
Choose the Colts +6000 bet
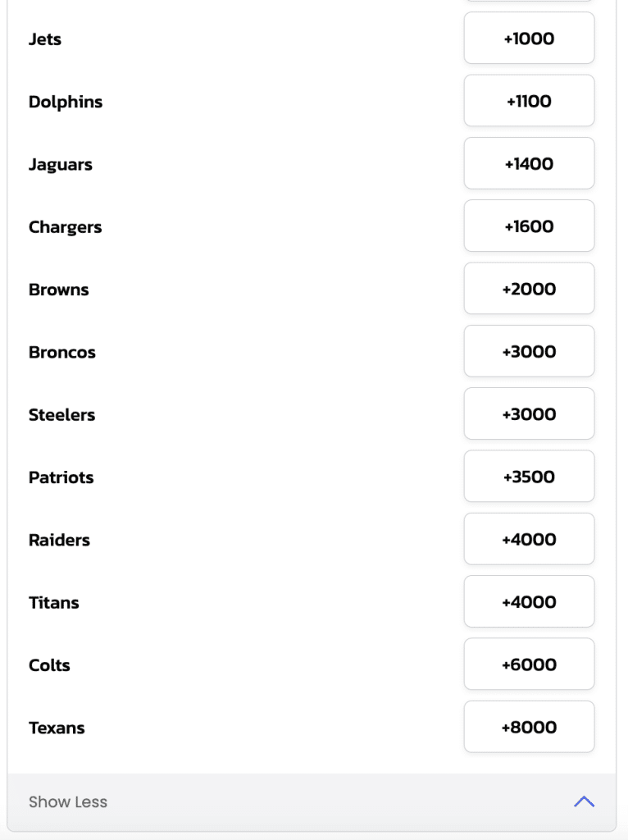tap(529, 664)
